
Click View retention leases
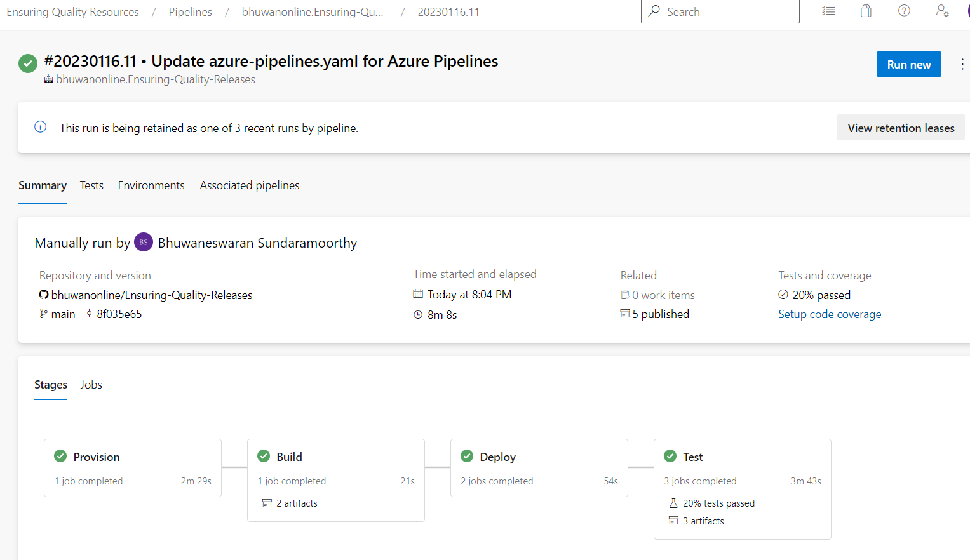pos(900,127)
